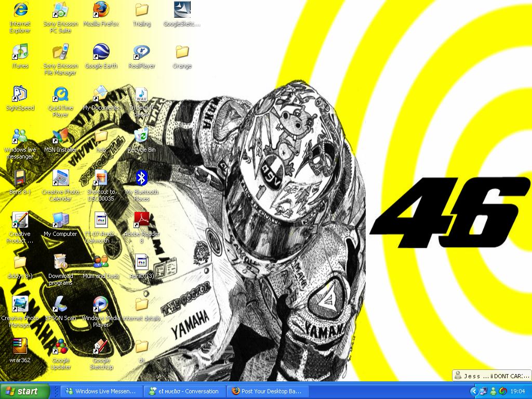Open My Bluetooth Places

[141, 178]
